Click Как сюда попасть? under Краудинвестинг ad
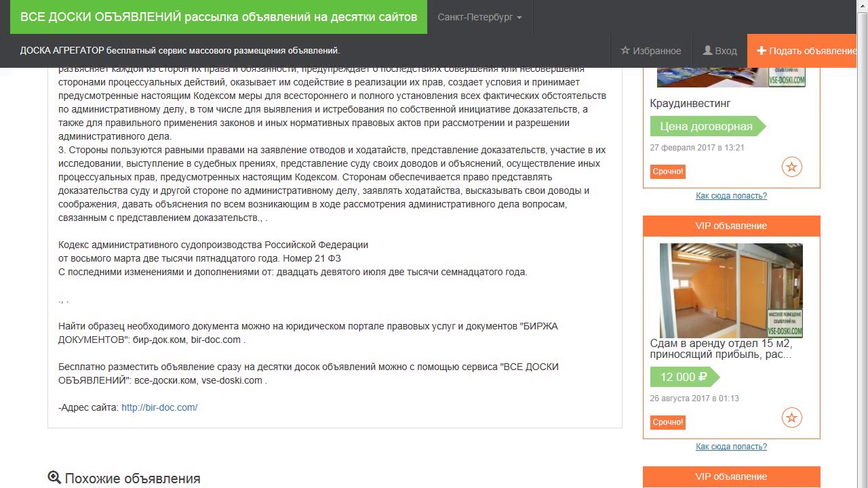 point(731,196)
